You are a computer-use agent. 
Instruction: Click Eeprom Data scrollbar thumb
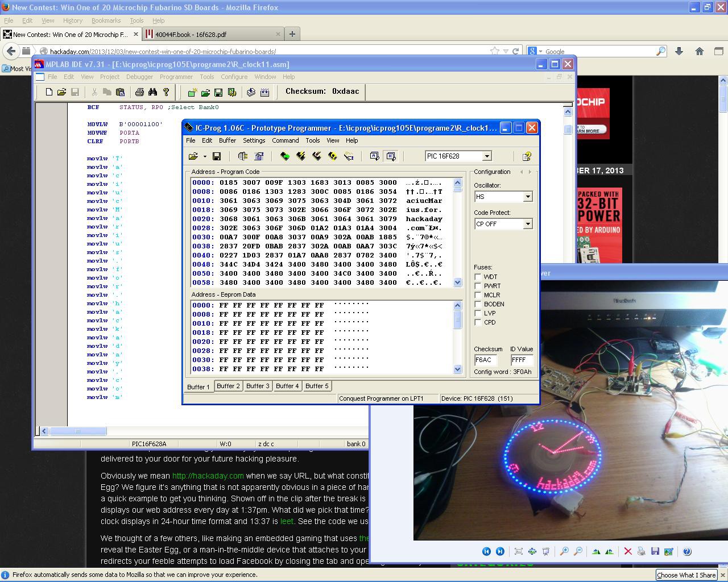458,320
